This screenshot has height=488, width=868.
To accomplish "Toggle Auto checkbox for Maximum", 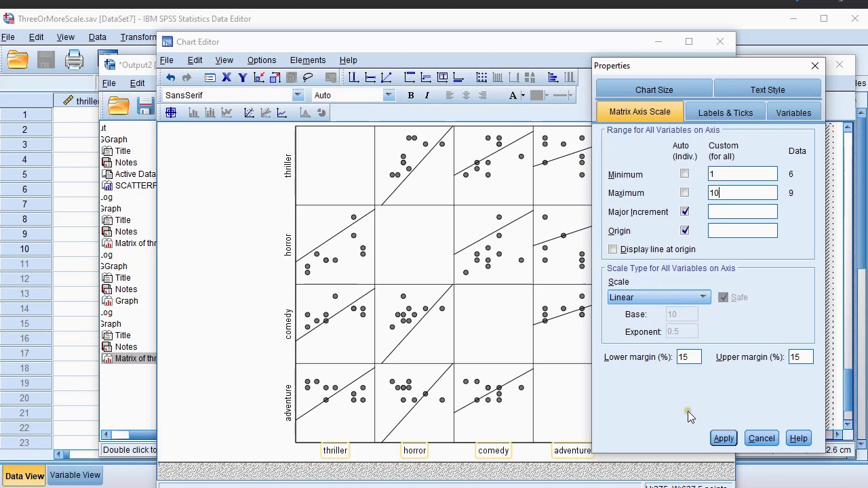I will coord(684,192).
